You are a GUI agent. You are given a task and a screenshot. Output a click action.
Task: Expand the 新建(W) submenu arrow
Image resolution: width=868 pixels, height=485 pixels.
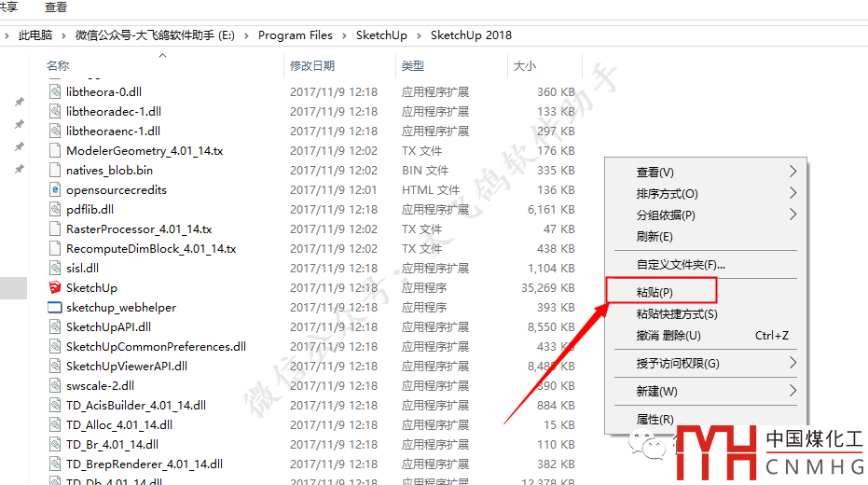[x=792, y=391]
